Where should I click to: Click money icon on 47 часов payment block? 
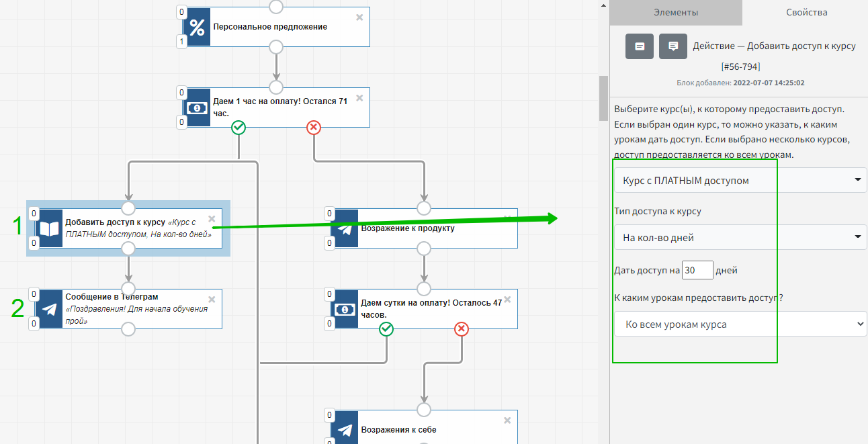pos(345,310)
